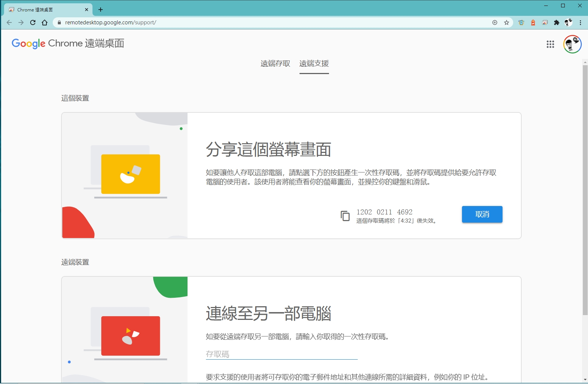Image resolution: width=588 pixels, height=384 pixels.
Task: Open the Chrome Remote Desktop extension icon
Action: click(x=545, y=22)
